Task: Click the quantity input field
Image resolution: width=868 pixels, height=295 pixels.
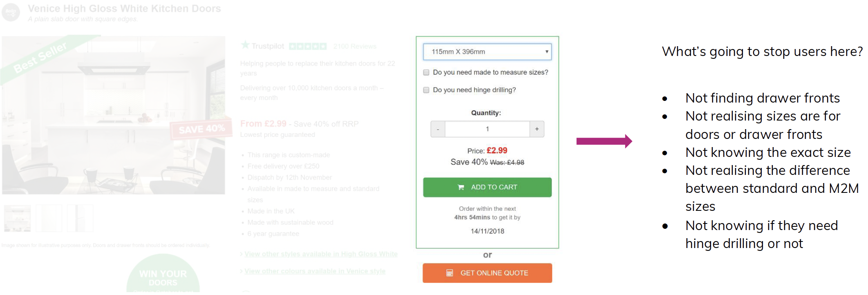Action: point(487,129)
